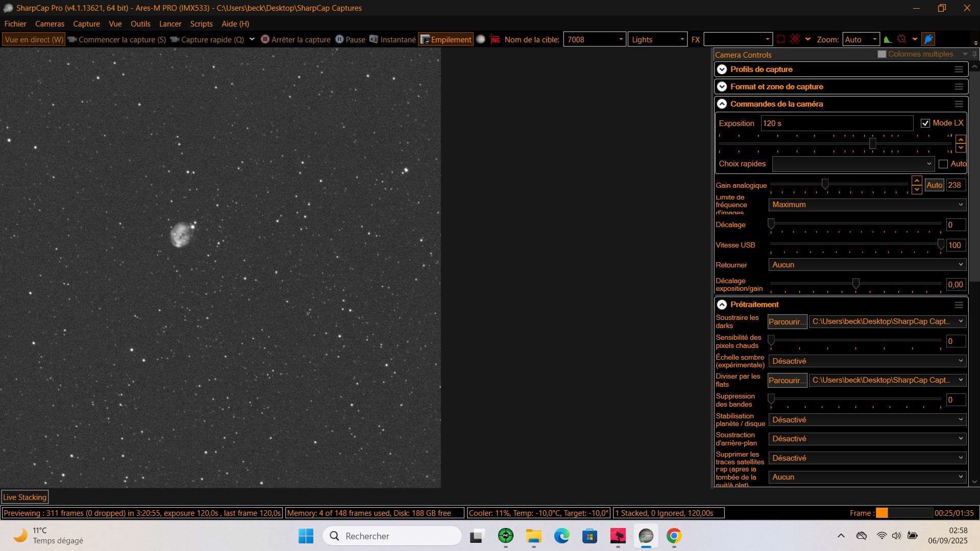Enable the Auto exposure checkbox

943,164
